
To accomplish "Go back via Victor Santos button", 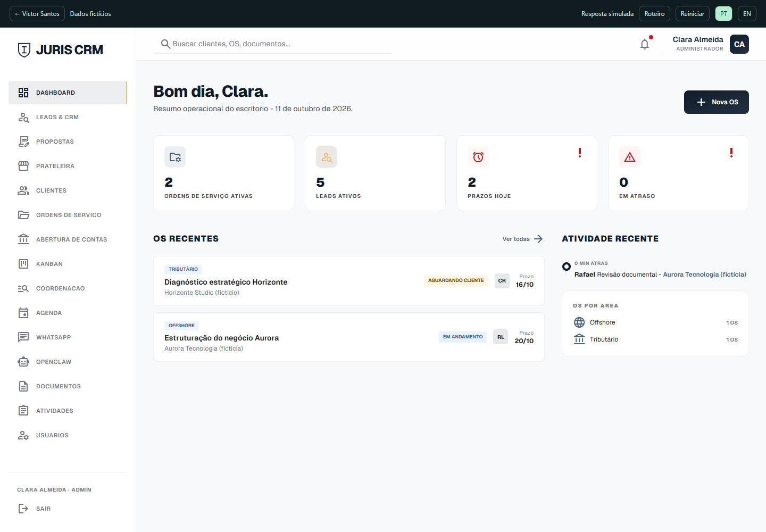I will [37, 14].
